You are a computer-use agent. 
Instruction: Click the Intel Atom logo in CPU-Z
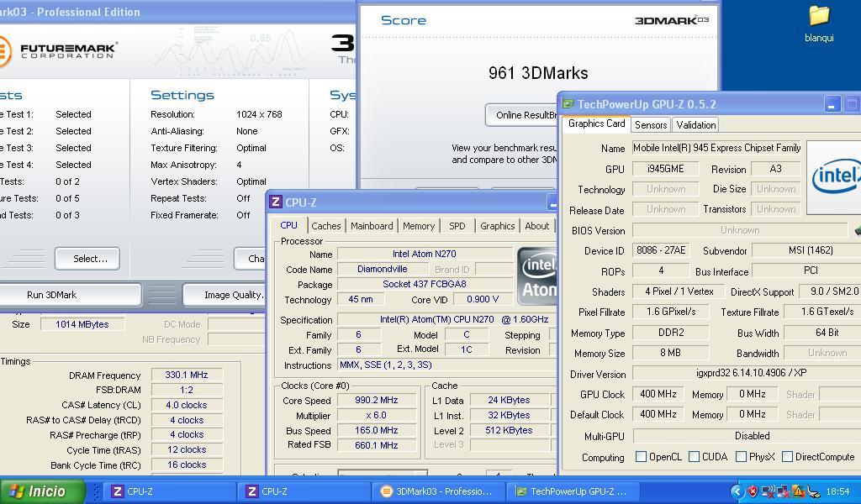click(537, 276)
